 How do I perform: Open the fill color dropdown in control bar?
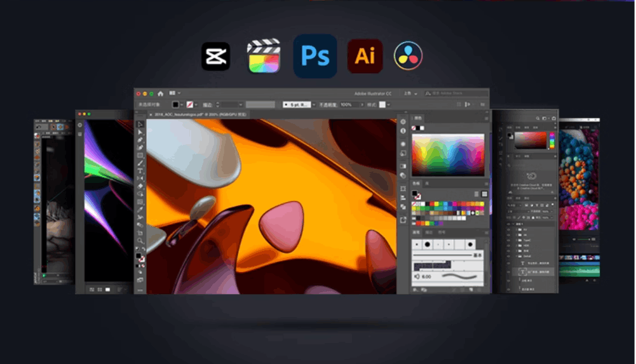182,105
